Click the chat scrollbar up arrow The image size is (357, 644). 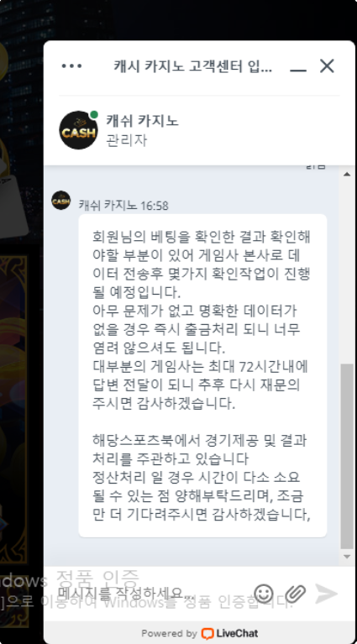(347, 174)
